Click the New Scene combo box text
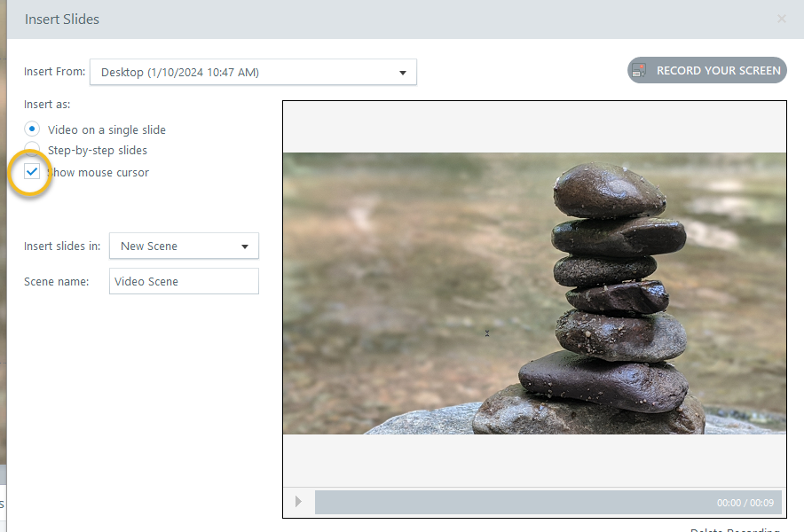The image size is (804, 532). point(149,246)
